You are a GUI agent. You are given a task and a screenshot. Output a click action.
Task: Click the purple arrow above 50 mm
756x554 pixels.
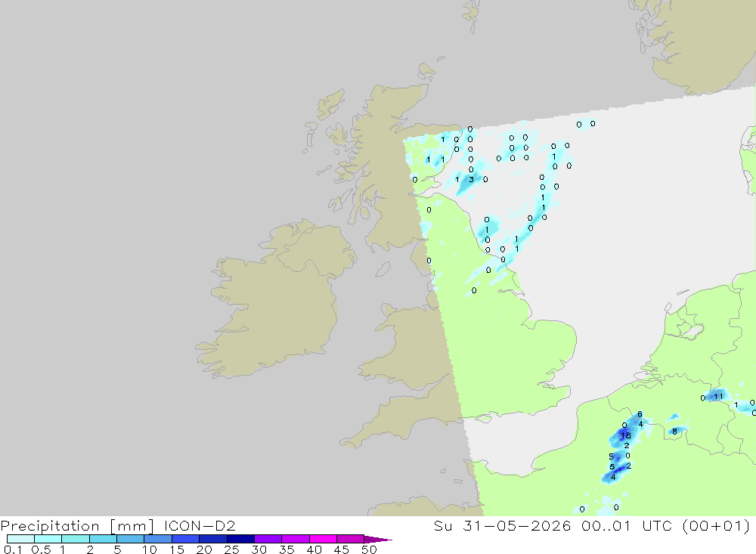377,540
